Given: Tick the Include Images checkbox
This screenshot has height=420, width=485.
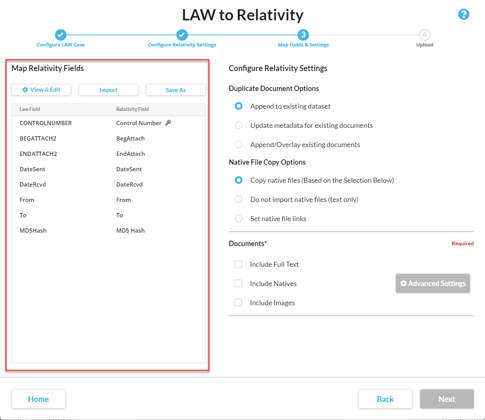Looking at the screenshot, I should tap(238, 303).
